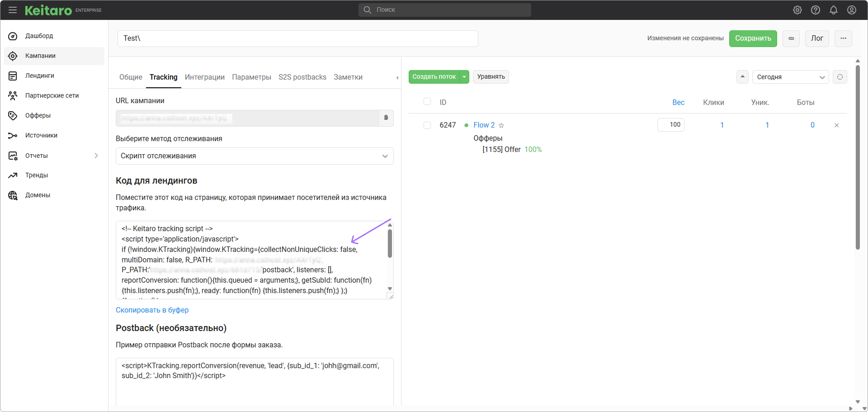Open Сегодня date range dropdown
The width and height of the screenshot is (868, 412).
[x=790, y=77]
